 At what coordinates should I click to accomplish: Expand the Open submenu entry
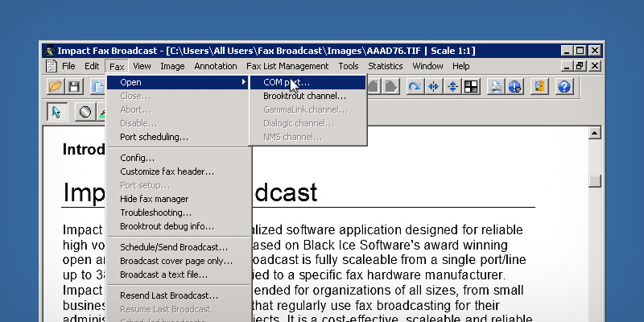(177, 82)
